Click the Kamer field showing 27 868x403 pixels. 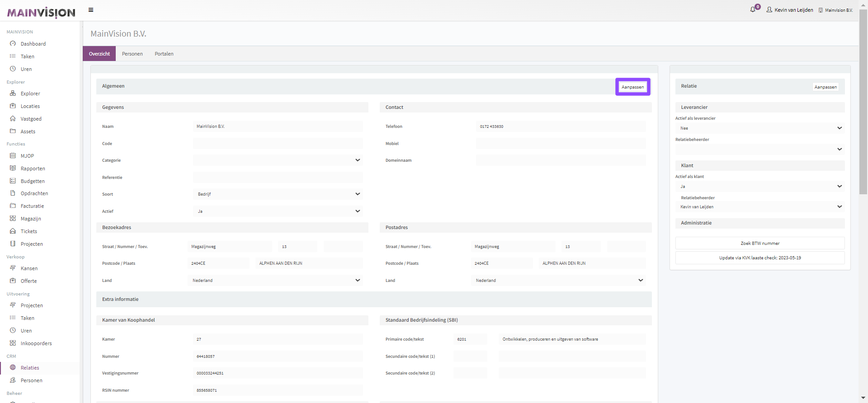[x=278, y=339]
